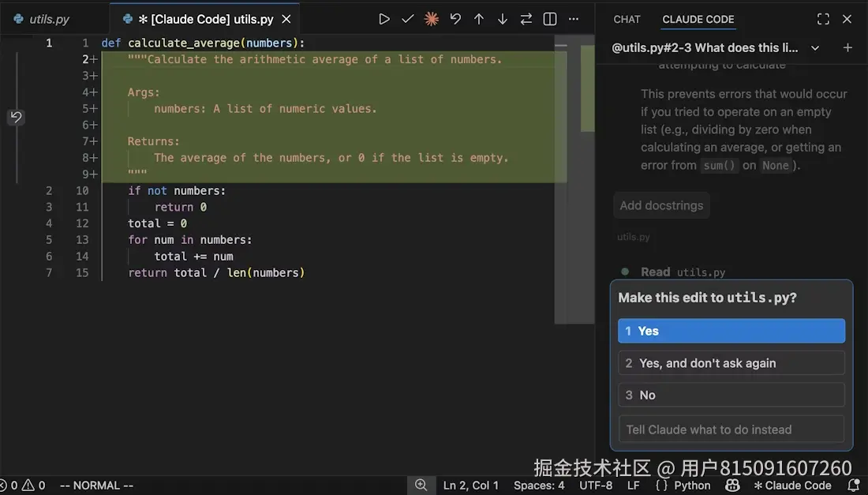Go to next change with down arrow icon
Image resolution: width=868 pixels, height=495 pixels.
503,17
